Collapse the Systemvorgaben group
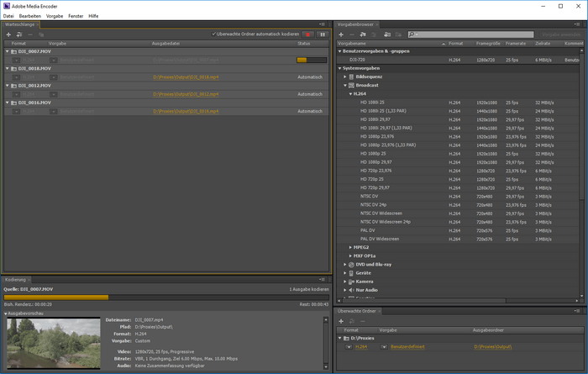This screenshot has height=374, width=588. click(x=339, y=68)
